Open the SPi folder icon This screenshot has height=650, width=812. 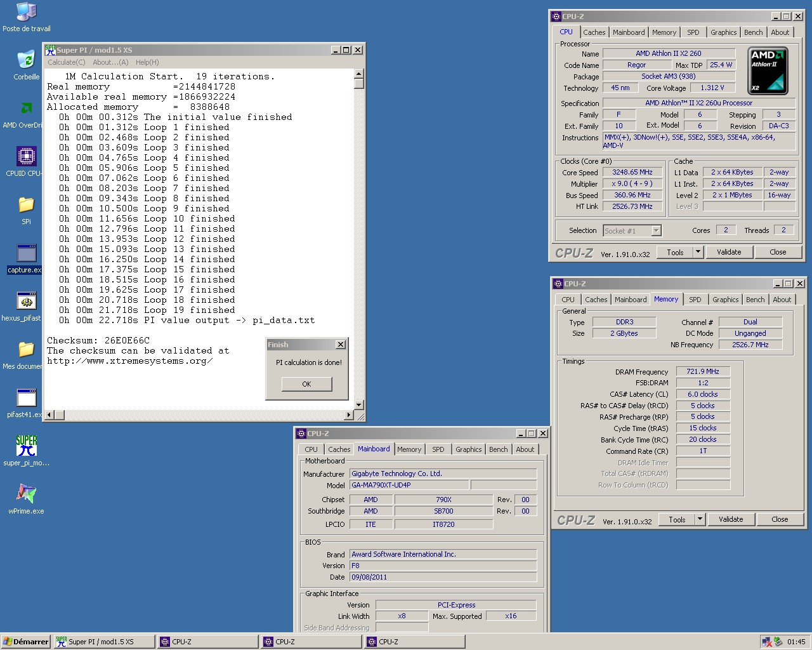point(26,210)
